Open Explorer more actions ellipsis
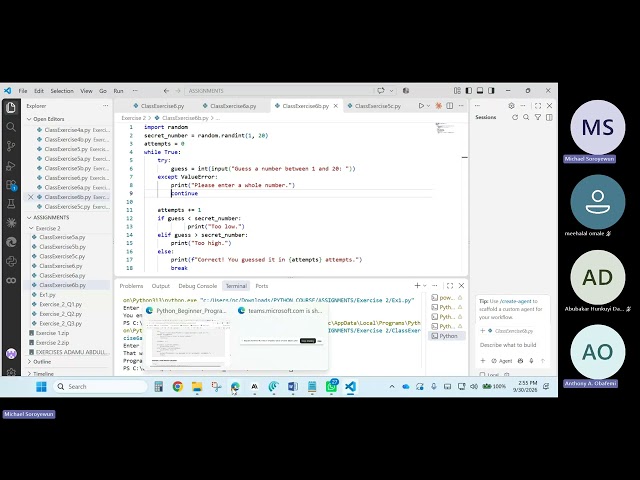Image resolution: width=640 pixels, height=480 pixels. [x=106, y=106]
